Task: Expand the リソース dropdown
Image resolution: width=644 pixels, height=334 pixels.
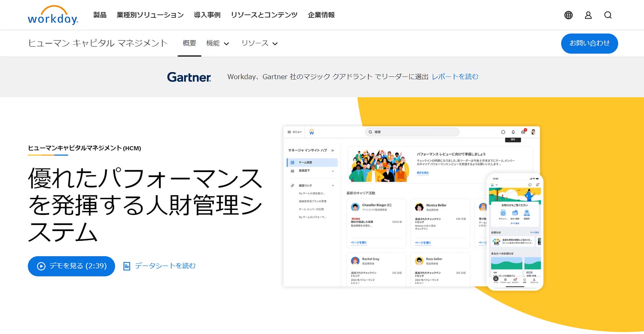Action: [x=259, y=43]
